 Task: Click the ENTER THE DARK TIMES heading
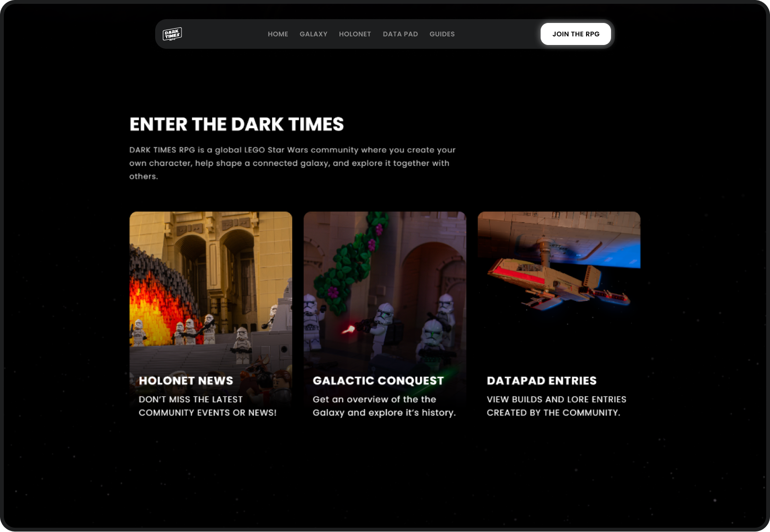(237, 124)
